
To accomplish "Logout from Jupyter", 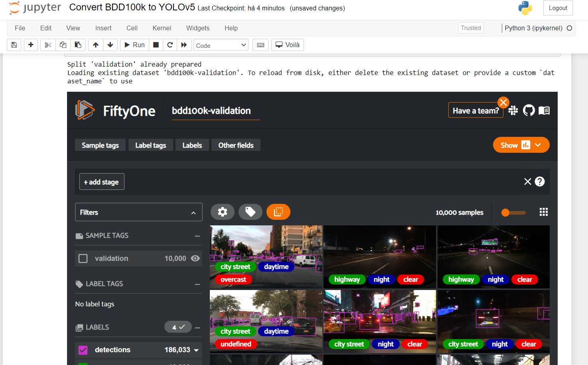I will pos(558,8).
